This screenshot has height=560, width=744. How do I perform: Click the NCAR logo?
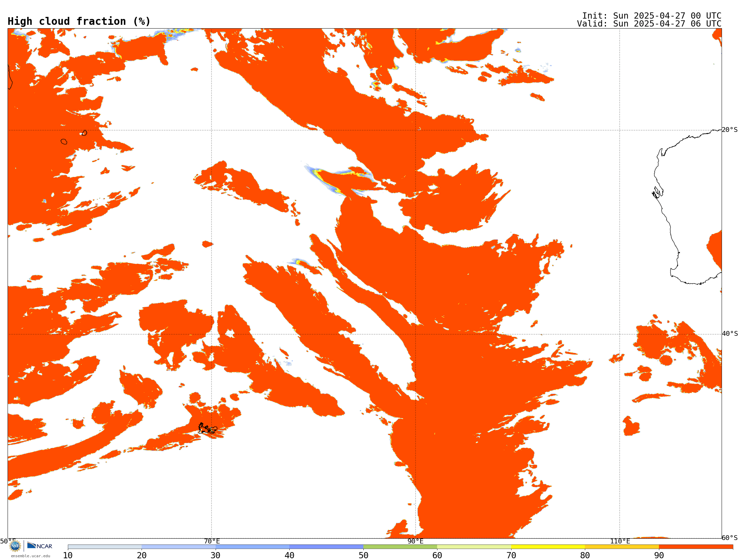click(x=40, y=546)
